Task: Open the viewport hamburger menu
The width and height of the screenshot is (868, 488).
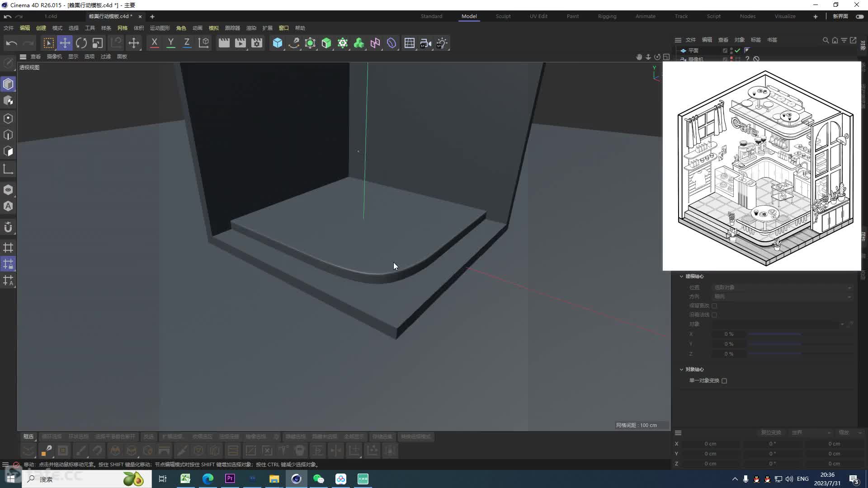Action: [23, 57]
